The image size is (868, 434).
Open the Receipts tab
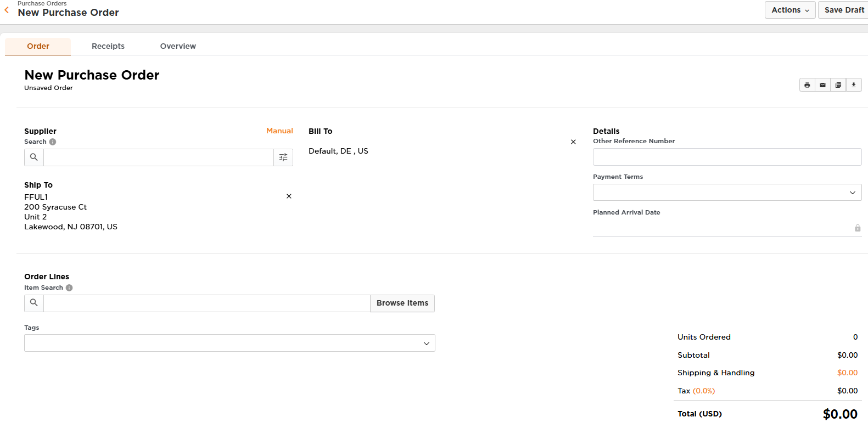coord(108,47)
